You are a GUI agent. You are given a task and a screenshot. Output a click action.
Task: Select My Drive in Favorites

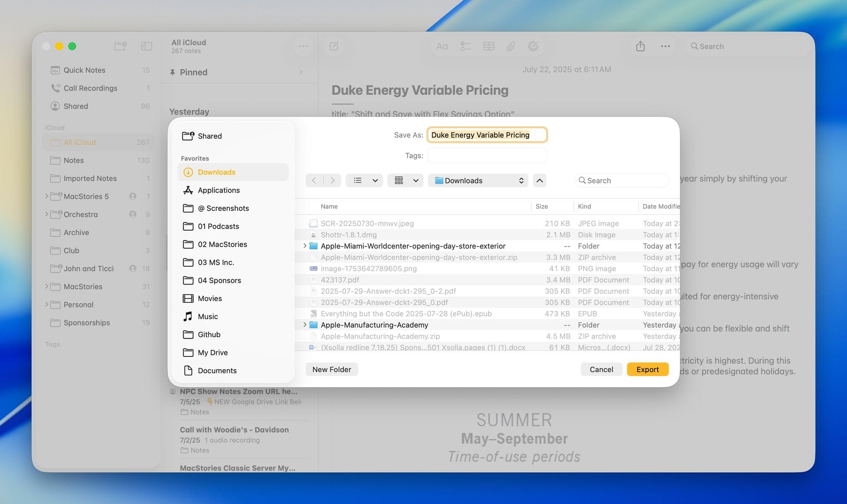233,352
